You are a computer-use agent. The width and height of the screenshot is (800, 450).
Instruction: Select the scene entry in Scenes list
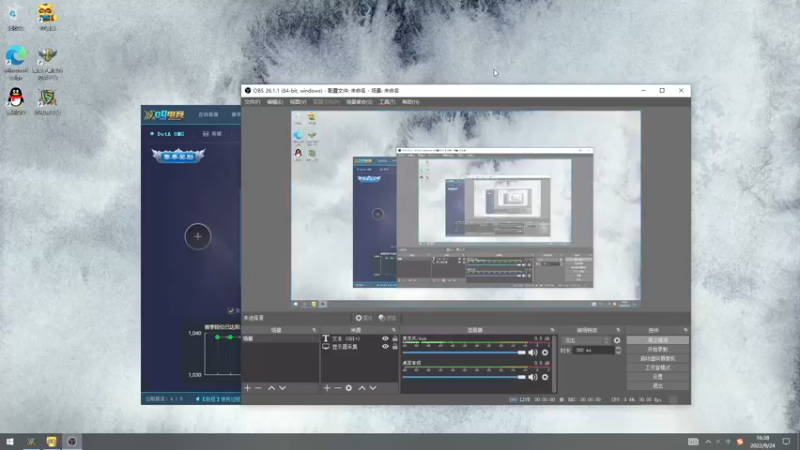tap(281, 339)
